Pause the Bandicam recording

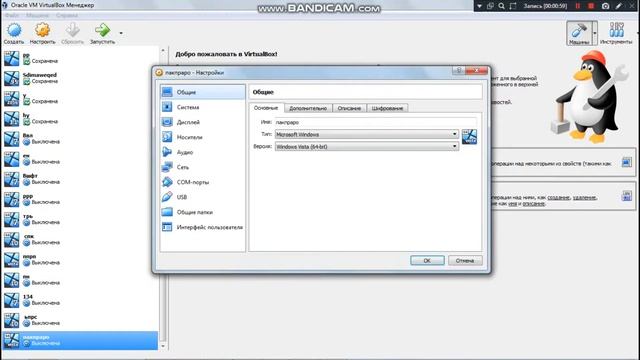[x=578, y=6]
